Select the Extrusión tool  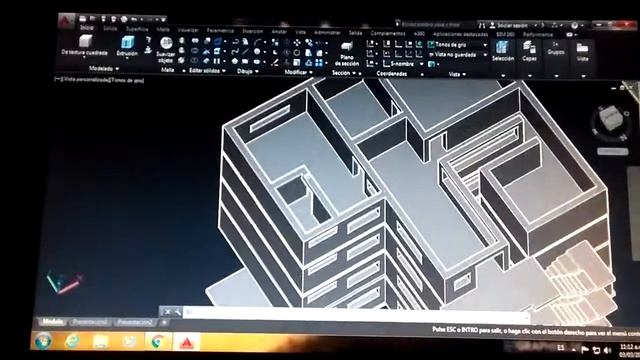[x=127, y=46]
